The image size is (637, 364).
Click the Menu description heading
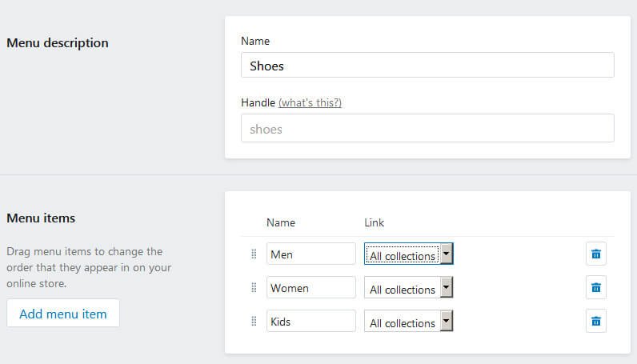click(x=58, y=42)
